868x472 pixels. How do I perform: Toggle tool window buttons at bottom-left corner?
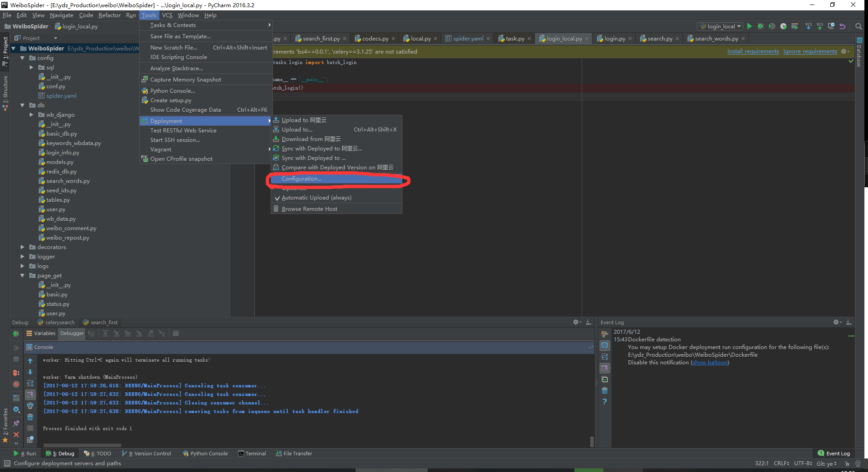pyautogui.click(x=7, y=463)
